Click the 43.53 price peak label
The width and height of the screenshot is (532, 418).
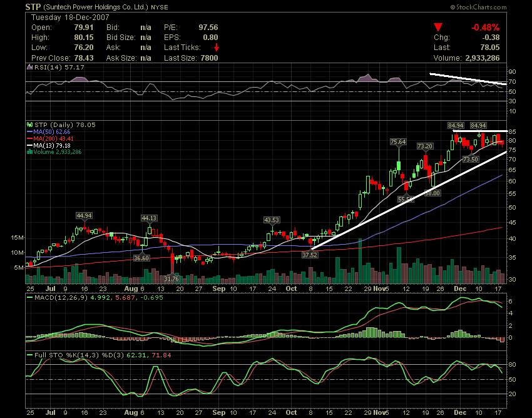(272, 220)
